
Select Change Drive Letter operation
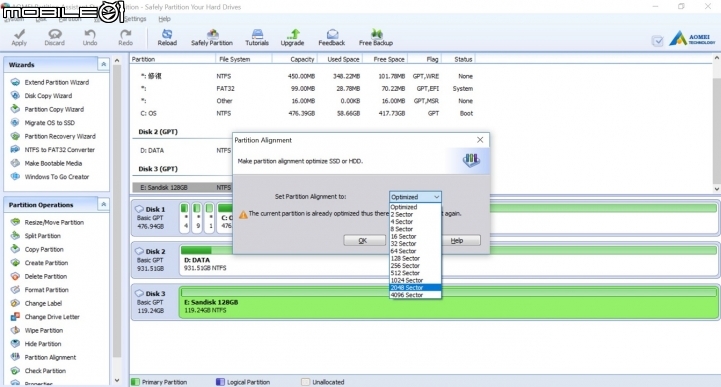[52, 317]
